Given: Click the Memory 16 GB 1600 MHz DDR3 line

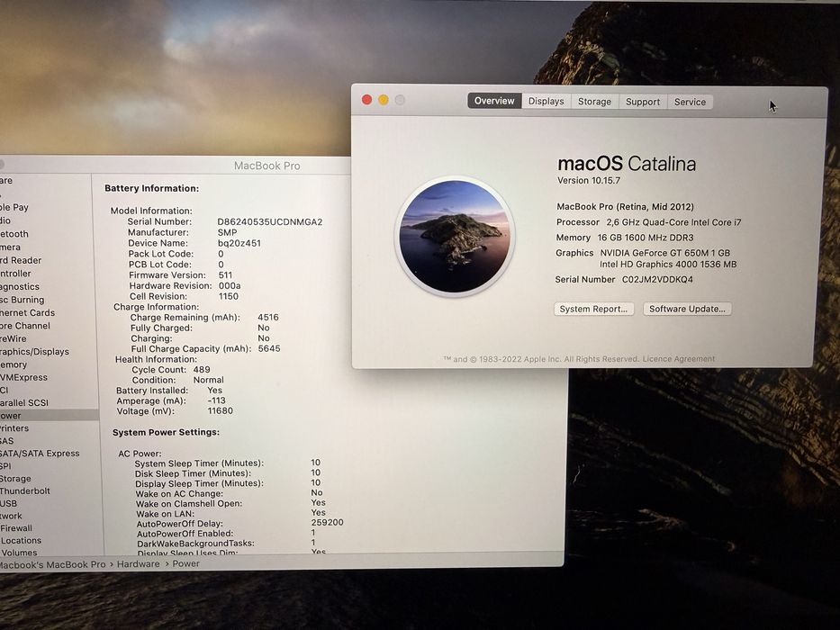Looking at the screenshot, I should (x=625, y=238).
